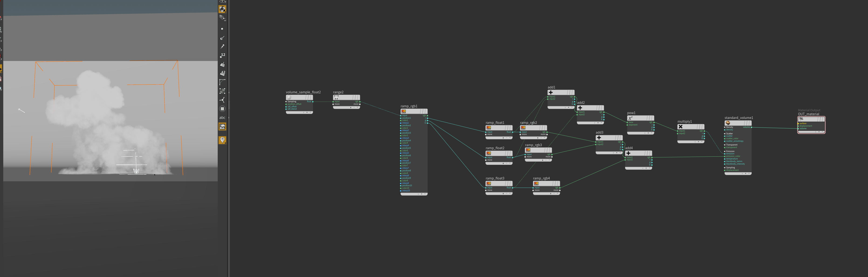Collapse the Scatter group on standard_volume1
This screenshot has width=868, height=277.
tap(725, 134)
